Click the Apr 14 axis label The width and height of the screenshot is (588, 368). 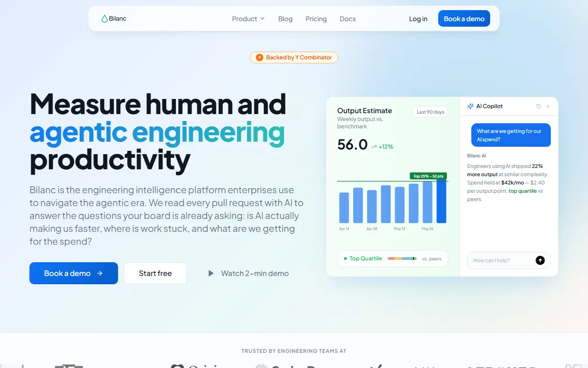pyautogui.click(x=344, y=229)
